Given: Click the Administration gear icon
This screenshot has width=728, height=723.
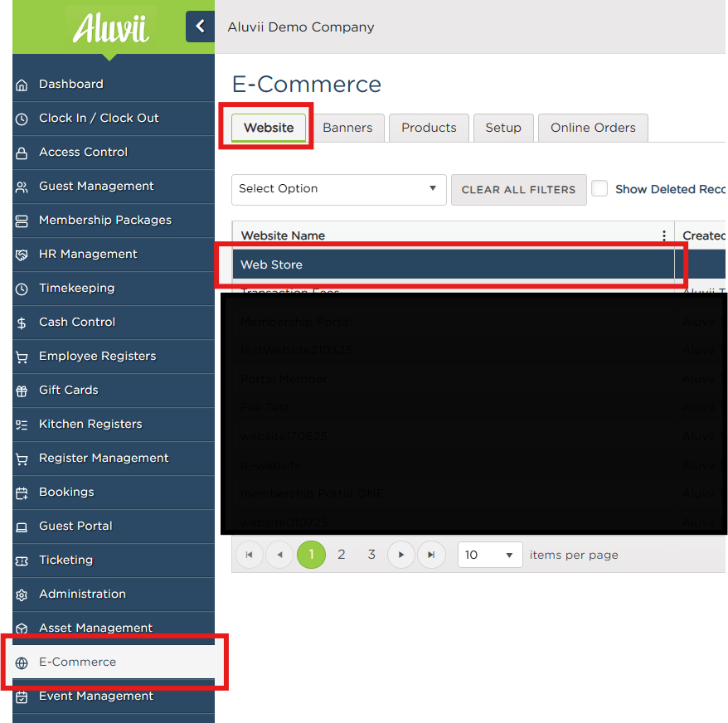Looking at the screenshot, I should pyautogui.click(x=22, y=594).
